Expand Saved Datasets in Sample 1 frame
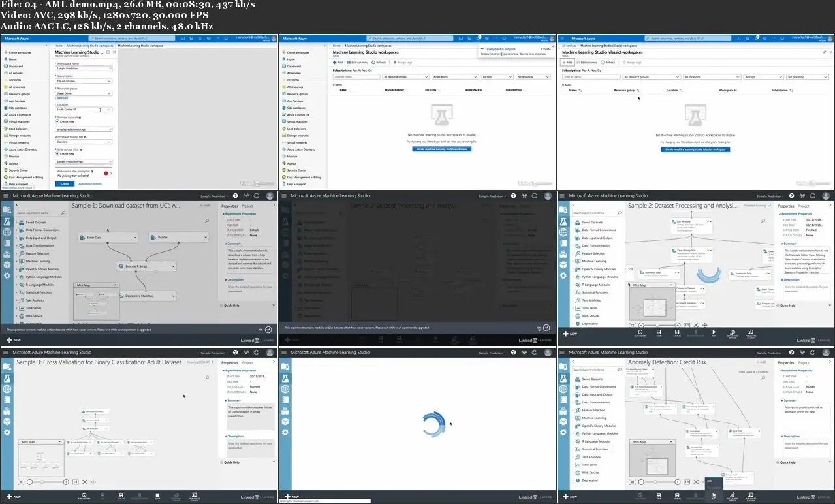Screen dimensions: 835x504 click(17, 222)
